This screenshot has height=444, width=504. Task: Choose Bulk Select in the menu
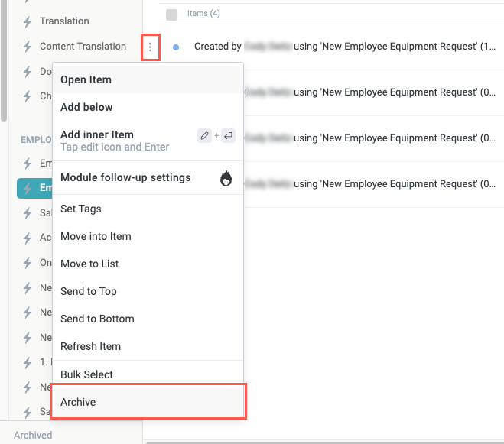pos(86,374)
